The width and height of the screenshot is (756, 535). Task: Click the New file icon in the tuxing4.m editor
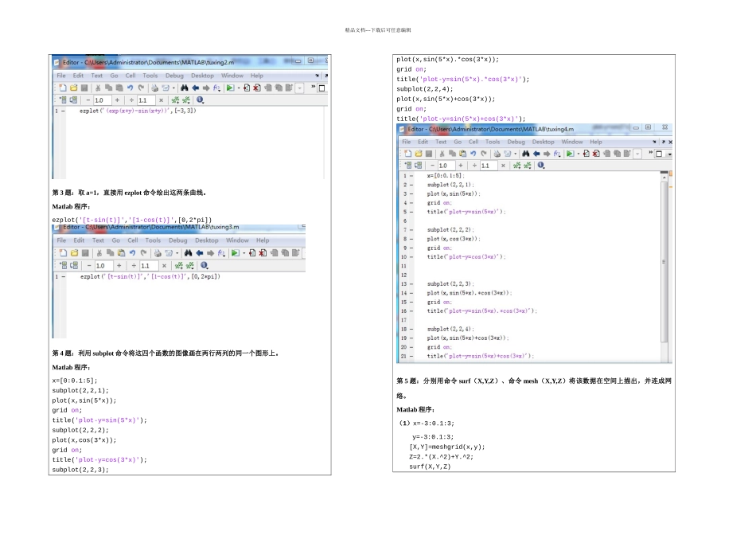click(x=407, y=154)
